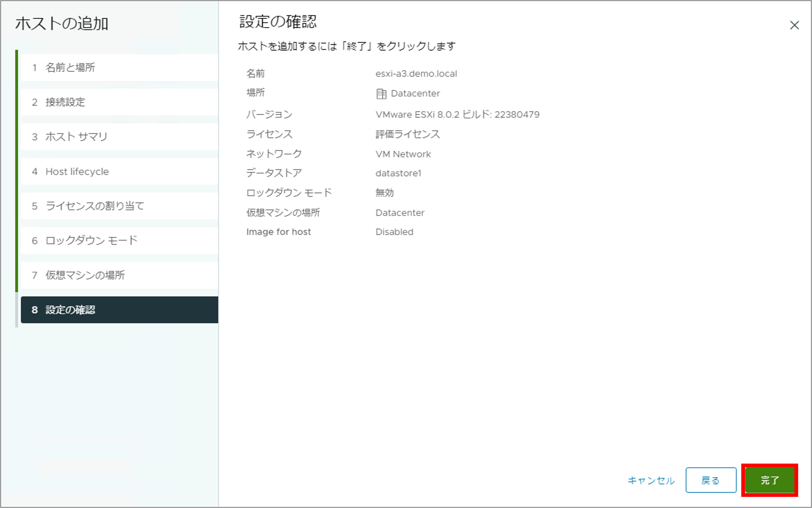The width and height of the screenshot is (812, 508).
Task: Click the datastore1 value
Action: pyautogui.click(x=398, y=173)
